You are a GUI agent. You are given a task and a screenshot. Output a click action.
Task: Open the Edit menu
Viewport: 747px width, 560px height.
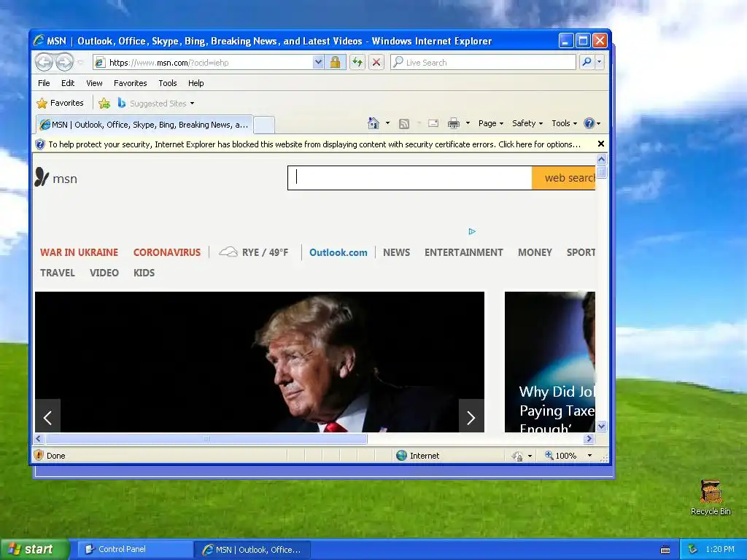68,83
